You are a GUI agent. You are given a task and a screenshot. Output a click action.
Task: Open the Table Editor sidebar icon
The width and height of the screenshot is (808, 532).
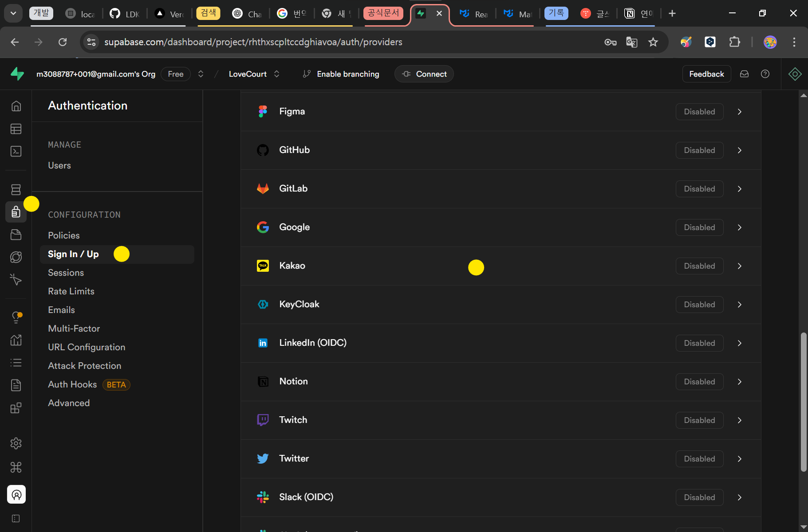point(16,129)
